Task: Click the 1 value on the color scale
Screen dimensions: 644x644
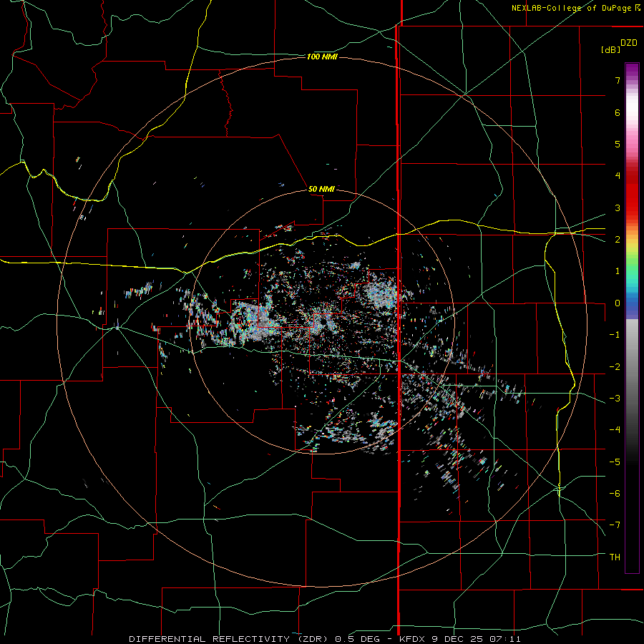Action: click(x=618, y=271)
